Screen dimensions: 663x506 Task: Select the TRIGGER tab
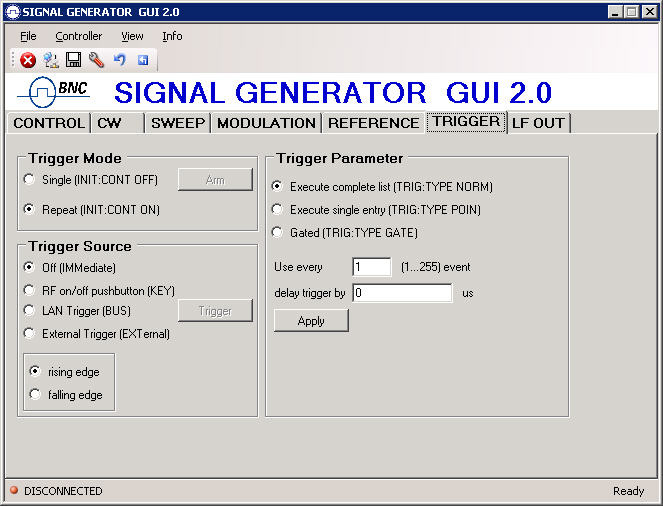click(x=466, y=122)
